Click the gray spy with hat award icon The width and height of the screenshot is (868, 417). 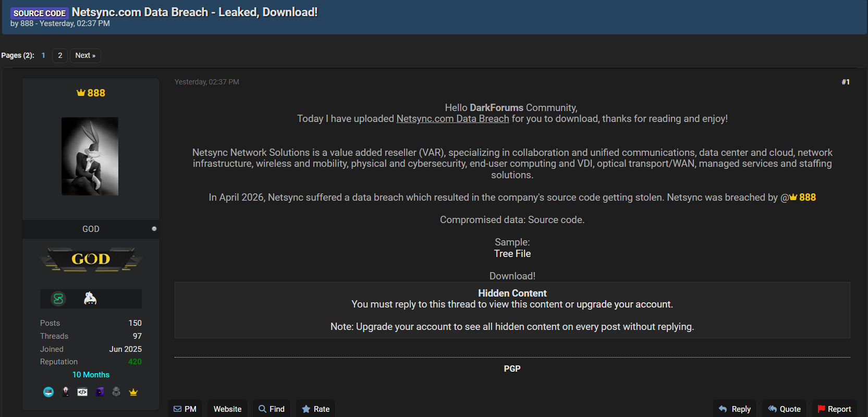[x=116, y=392]
